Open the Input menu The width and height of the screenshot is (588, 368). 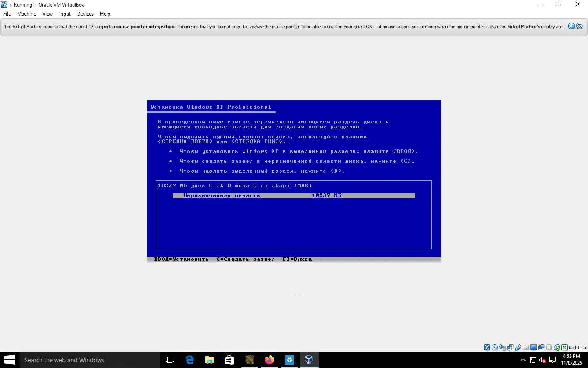click(x=65, y=14)
